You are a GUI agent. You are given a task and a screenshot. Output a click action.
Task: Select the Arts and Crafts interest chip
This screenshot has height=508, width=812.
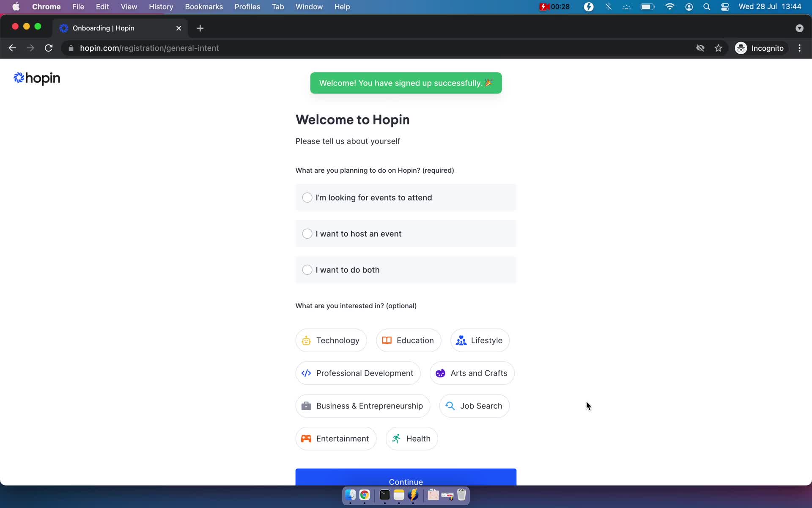472,373
